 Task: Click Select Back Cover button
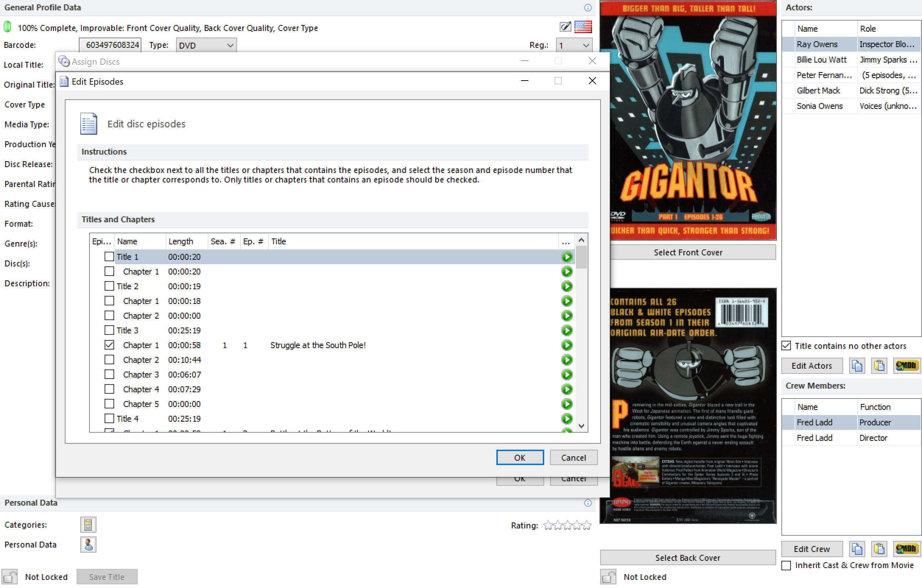click(x=688, y=558)
